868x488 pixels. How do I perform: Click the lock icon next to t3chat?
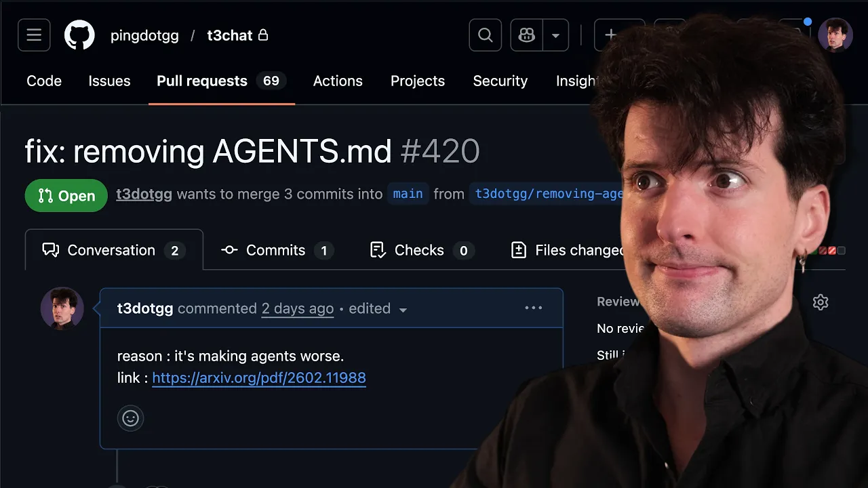click(264, 35)
